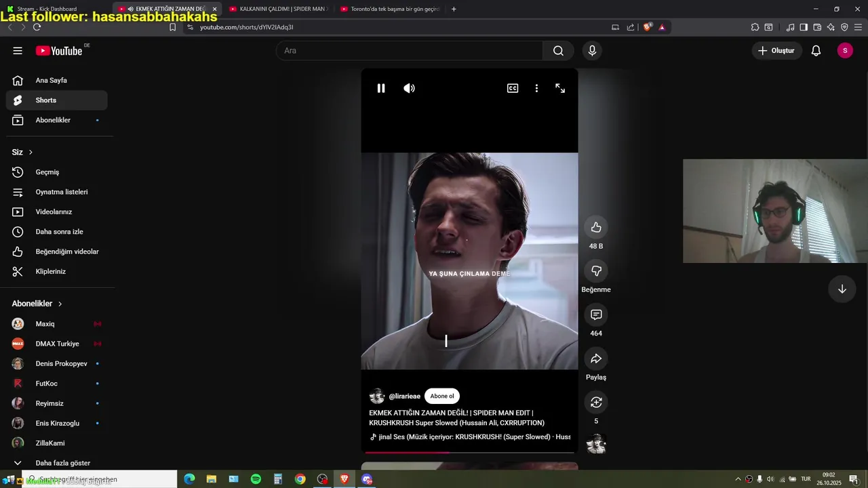Expand the Abonelikler section header chevron
The width and height of the screenshot is (868, 488).
coord(60,304)
